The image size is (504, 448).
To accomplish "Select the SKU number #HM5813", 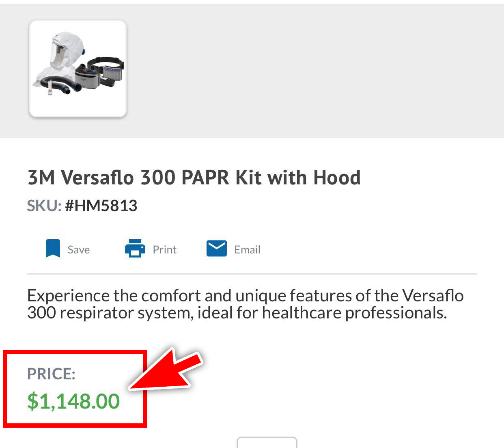I will 101,206.
